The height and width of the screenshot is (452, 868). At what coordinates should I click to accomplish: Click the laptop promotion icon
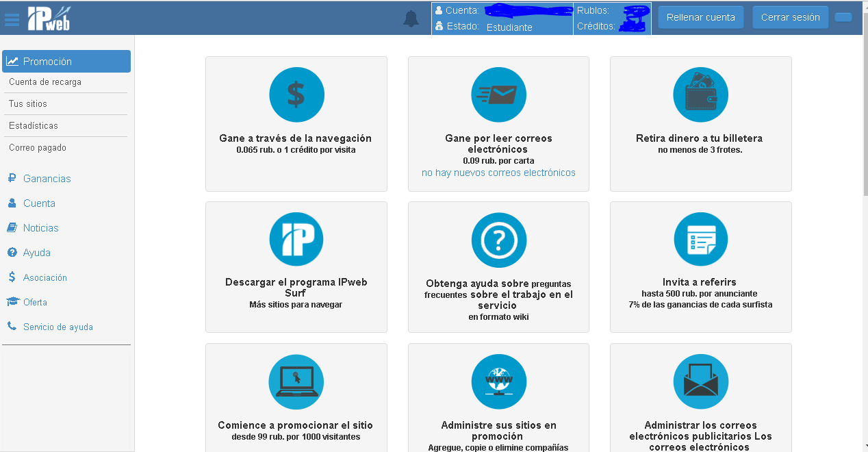(x=296, y=381)
